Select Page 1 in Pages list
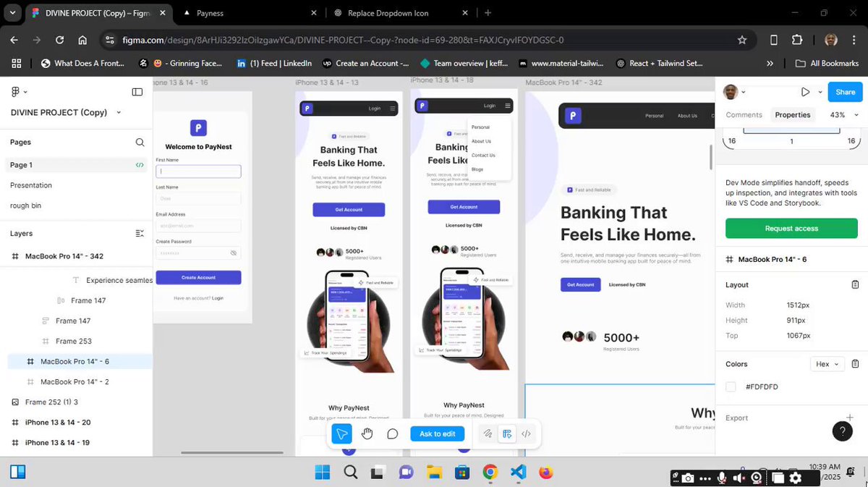The height and width of the screenshot is (487, 868). click(76, 165)
